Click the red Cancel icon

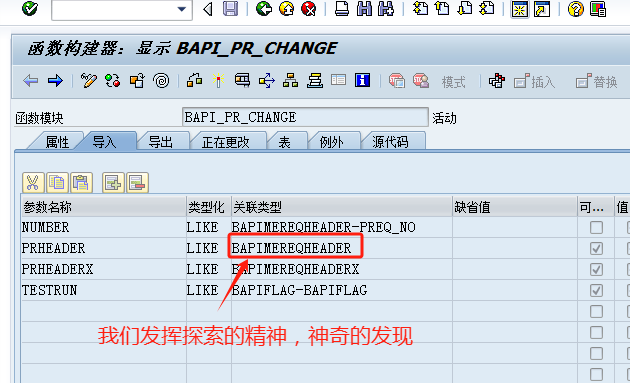click(309, 9)
